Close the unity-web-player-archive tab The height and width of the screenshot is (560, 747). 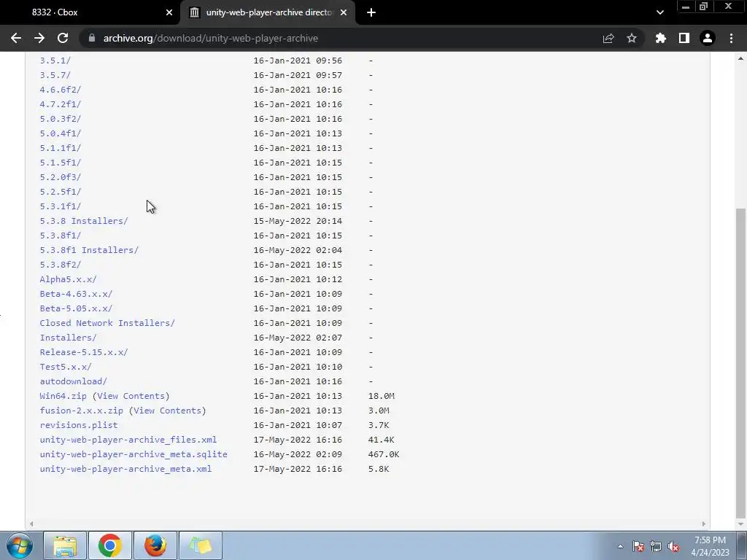pyautogui.click(x=344, y=12)
